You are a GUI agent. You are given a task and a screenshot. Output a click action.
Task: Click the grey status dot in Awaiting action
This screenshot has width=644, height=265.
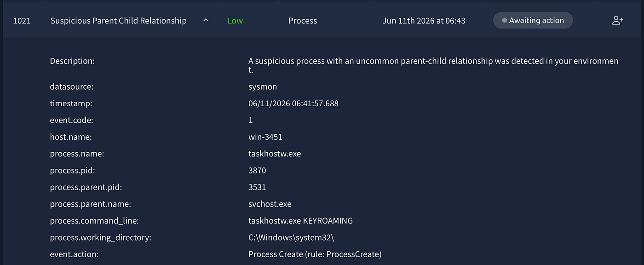[x=504, y=20]
